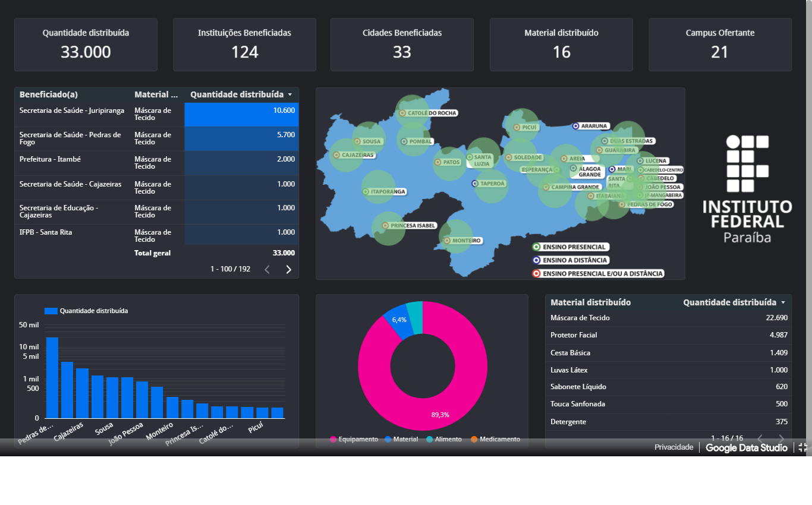Image resolution: width=812 pixels, height=505 pixels.
Task: Click the Araruna marker on the map
Action: [x=575, y=126]
